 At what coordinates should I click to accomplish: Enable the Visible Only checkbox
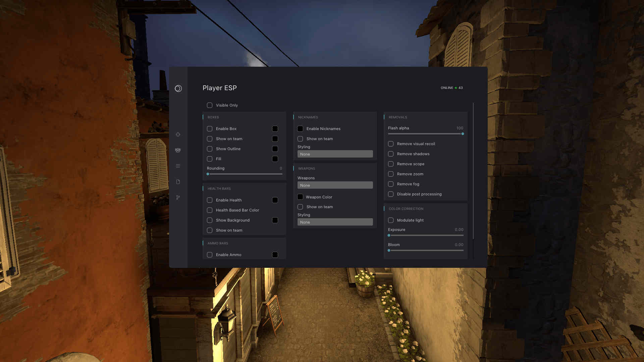210,105
